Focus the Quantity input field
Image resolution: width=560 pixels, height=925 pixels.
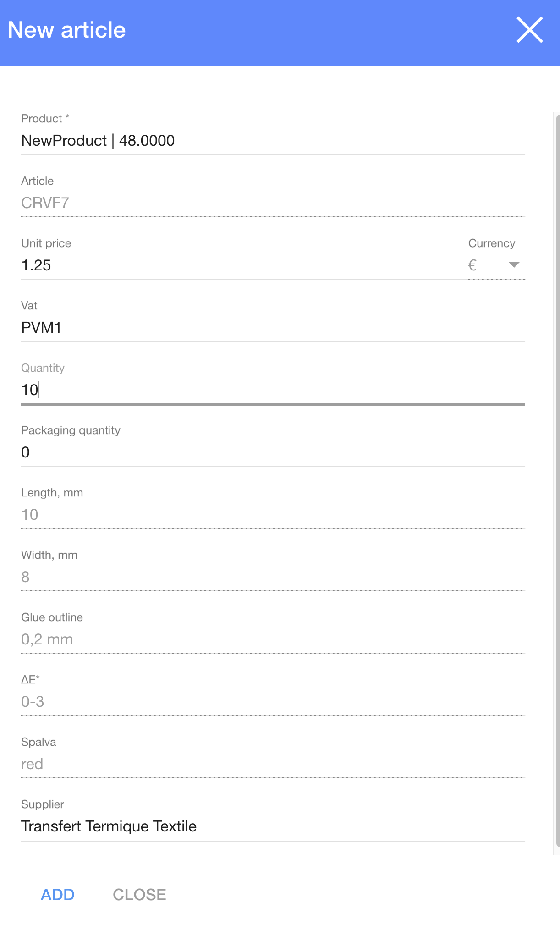point(272,390)
